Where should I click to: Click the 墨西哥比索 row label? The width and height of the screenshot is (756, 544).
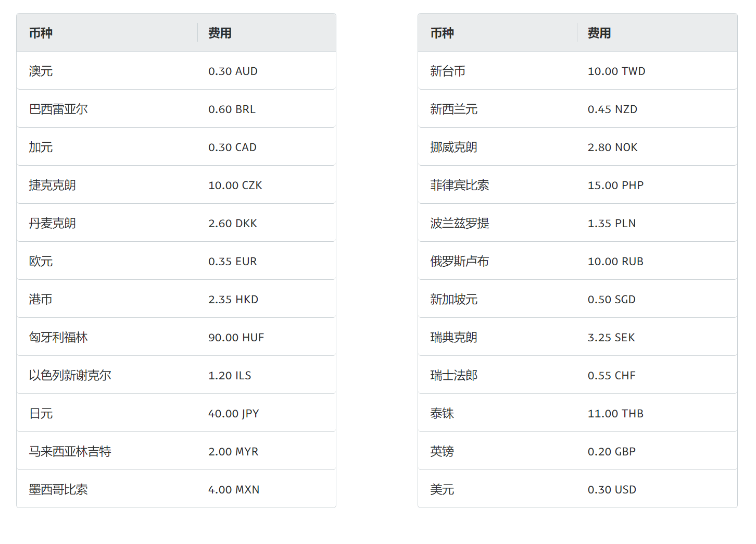[58, 489]
